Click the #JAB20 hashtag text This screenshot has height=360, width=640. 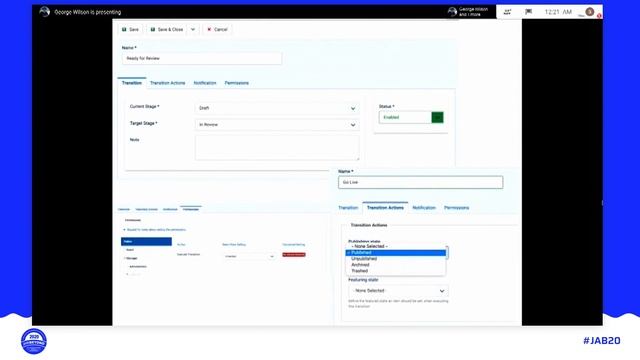[602, 340]
